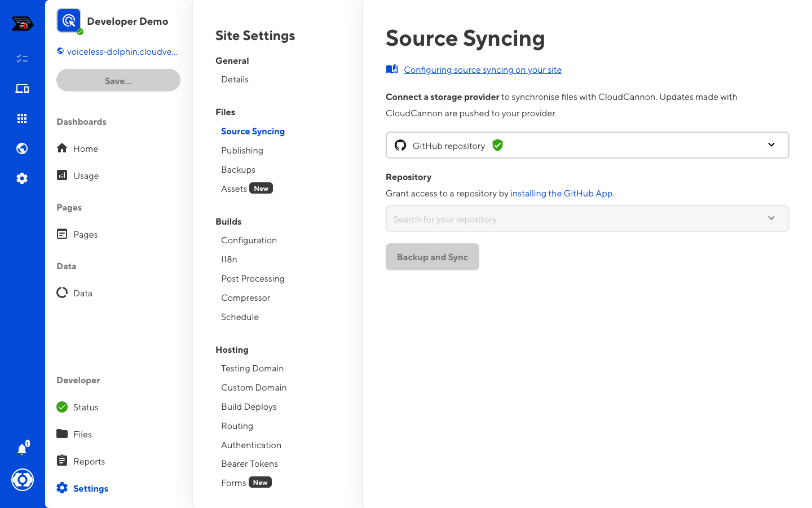Click the CloudCannon logo icon
Image resolution: width=812 pixels, height=508 pixels.
pyautogui.click(x=23, y=24)
